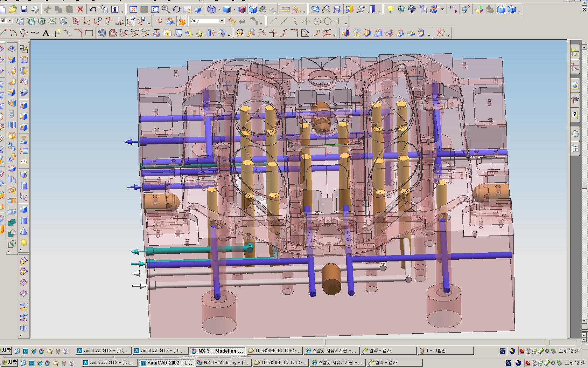This screenshot has height=368, width=588.
Task: Click the measure distance ruler icon
Action: pyautogui.click(x=286, y=9)
